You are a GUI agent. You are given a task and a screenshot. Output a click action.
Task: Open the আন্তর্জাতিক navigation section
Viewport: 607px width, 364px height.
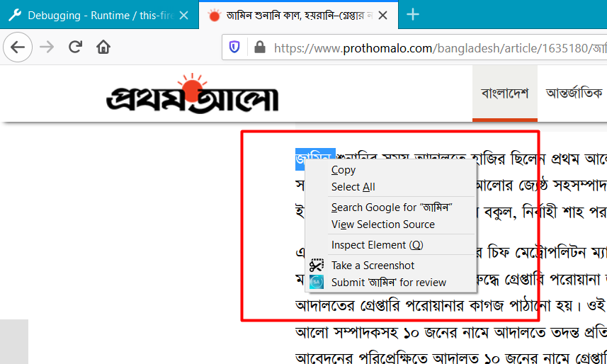tap(574, 93)
